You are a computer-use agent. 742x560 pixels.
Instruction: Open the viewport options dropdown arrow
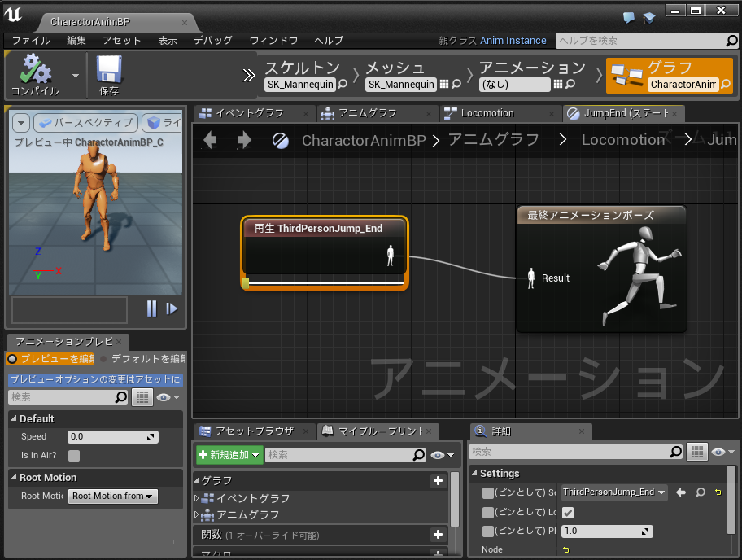click(x=21, y=123)
